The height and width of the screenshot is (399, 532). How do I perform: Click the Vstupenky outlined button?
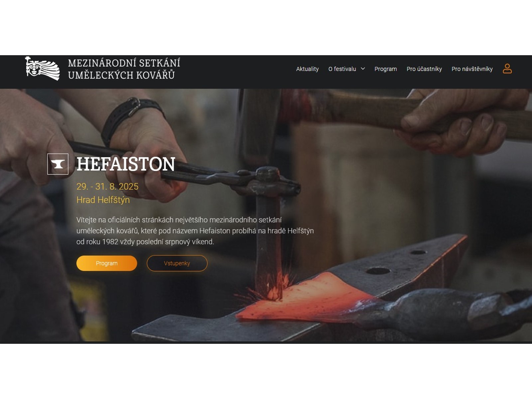(x=177, y=263)
